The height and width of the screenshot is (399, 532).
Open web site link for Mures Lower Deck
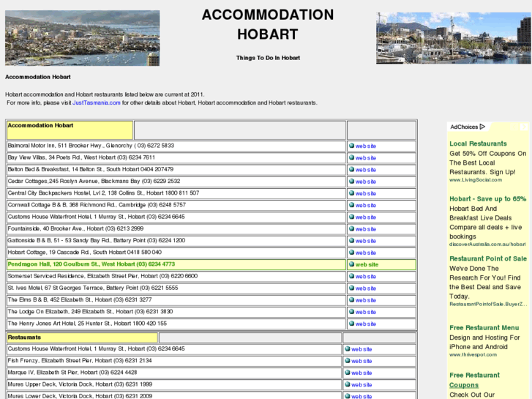coord(361,396)
